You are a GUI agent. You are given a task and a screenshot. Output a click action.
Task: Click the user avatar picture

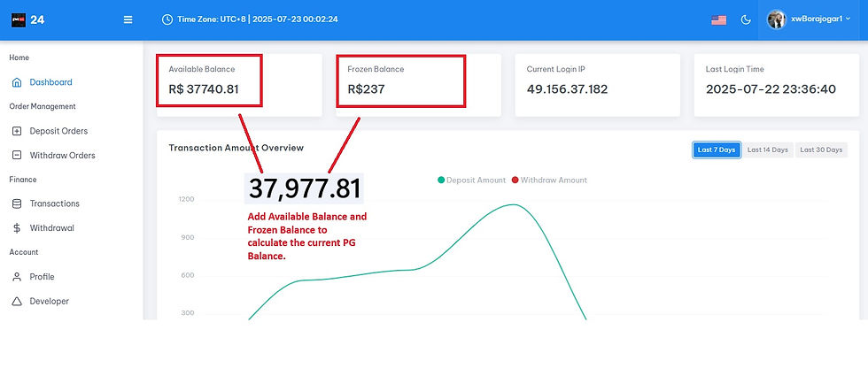pos(776,19)
